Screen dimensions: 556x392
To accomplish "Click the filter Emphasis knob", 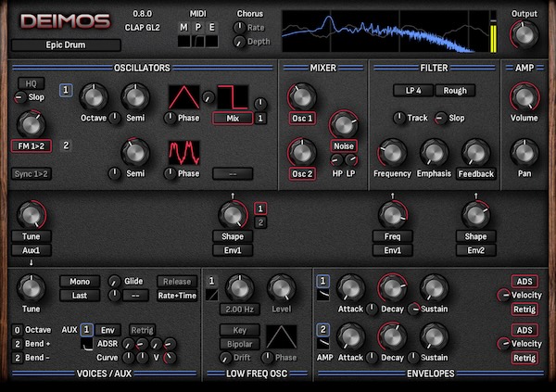I will click(x=434, y=153).
